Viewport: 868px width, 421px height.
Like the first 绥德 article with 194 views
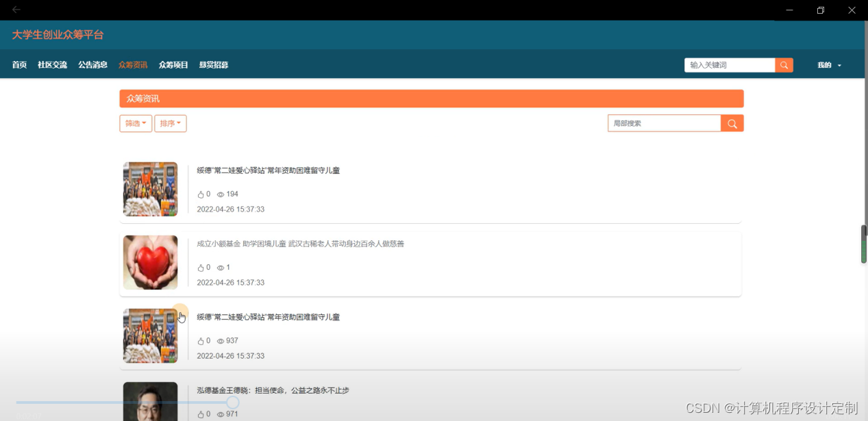[x=201, y=194]
